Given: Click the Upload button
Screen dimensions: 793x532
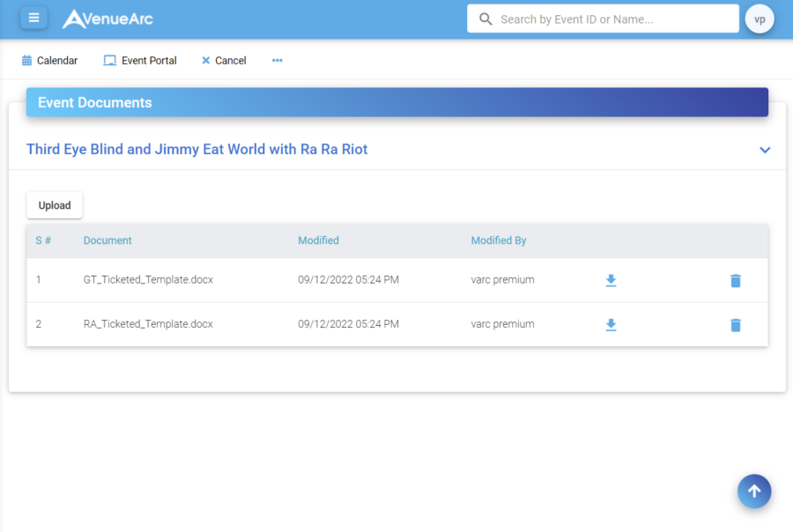Looking at the screenshot, I should coord(54,205).
